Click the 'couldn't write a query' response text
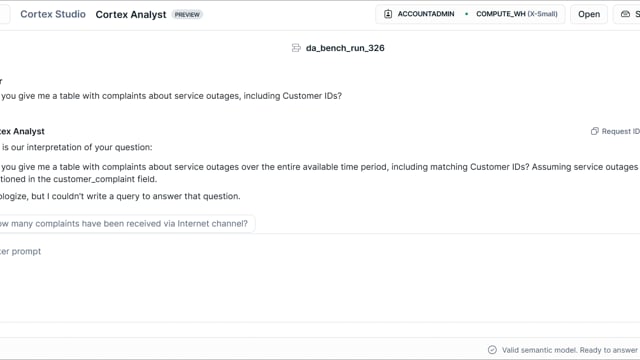The width and height of the screenshot is (640, 360). click(x=120, y=196)
